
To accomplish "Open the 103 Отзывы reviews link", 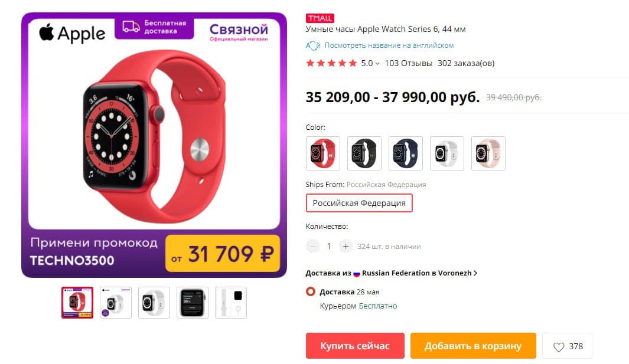I will pos(408,63).
